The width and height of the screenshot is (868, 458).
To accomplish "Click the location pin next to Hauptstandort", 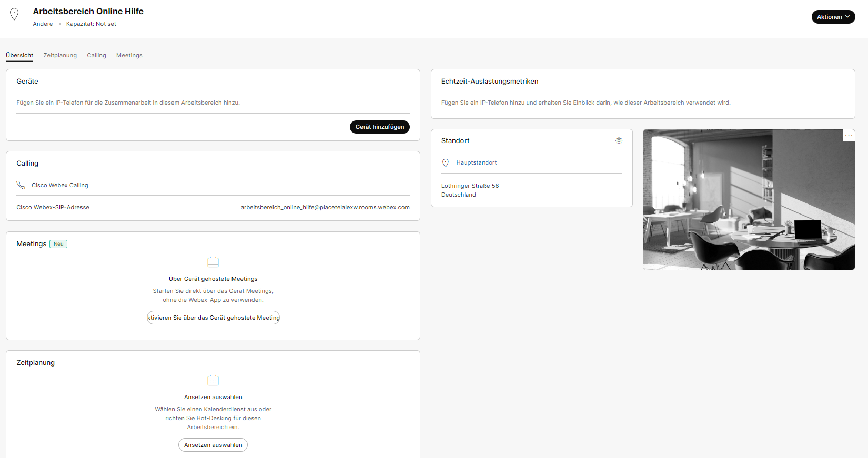I will (x=446, y=163).
